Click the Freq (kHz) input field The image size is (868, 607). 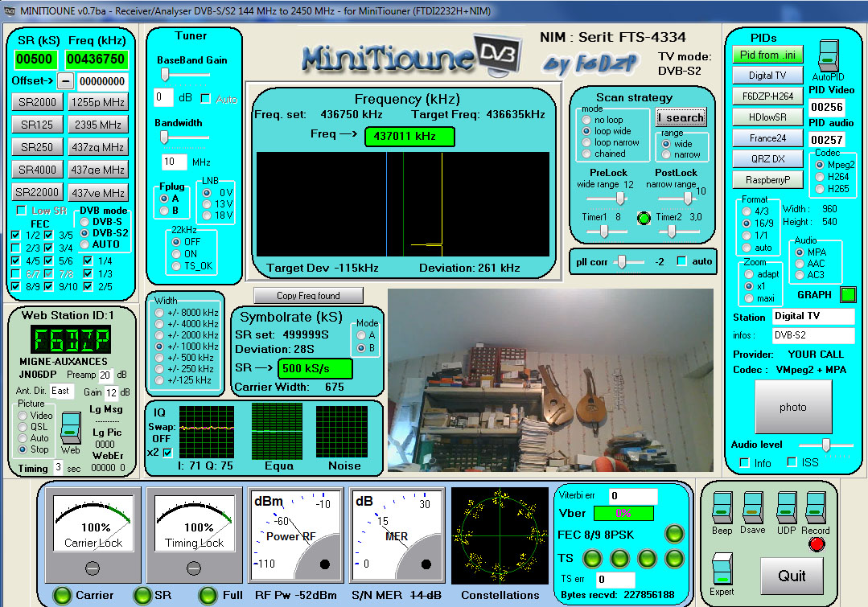click(x=96, y=59)
